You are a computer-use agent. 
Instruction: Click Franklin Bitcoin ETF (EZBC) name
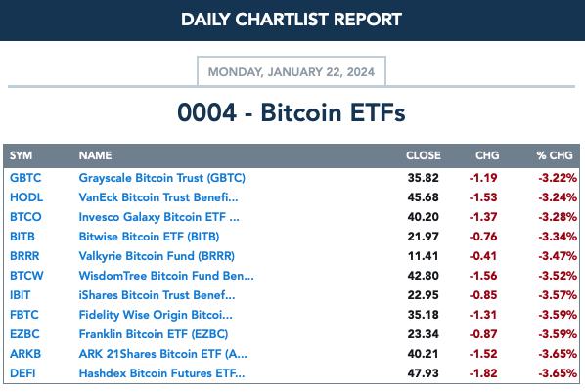click(x=154, y=334)
